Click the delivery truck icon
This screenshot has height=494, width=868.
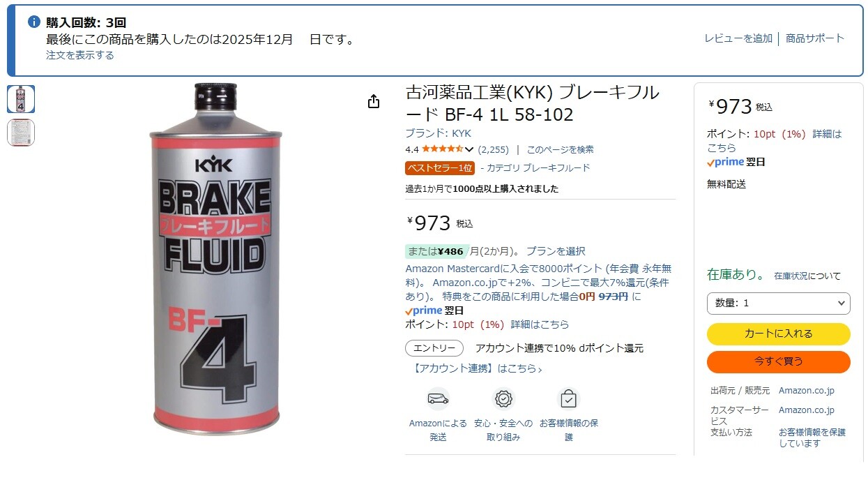(x=438, y=399)
